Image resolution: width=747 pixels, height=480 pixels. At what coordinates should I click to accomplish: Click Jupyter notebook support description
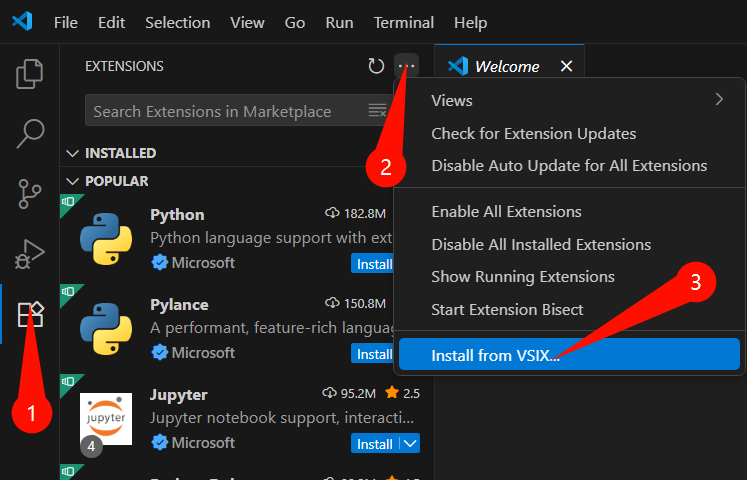coord(282,418)
